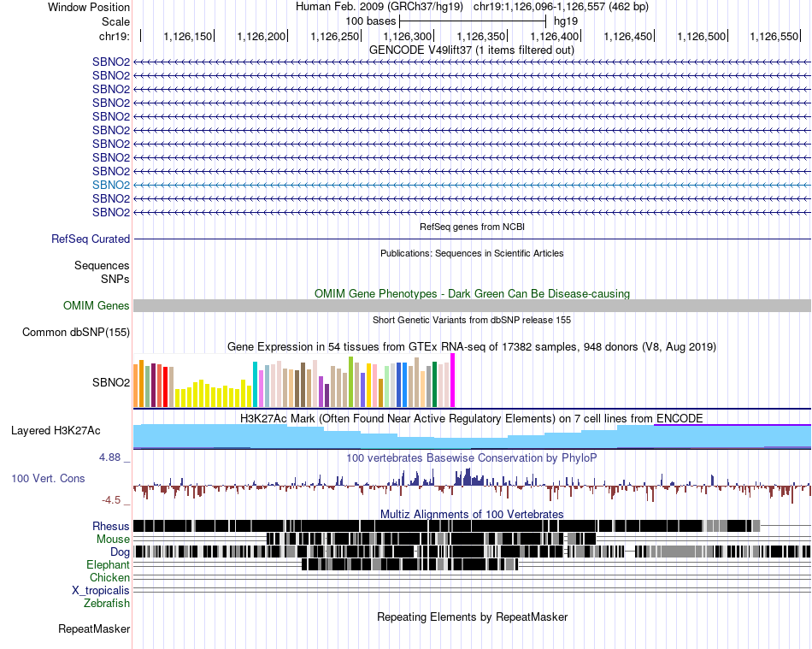This screenshot has width=812, height=649.
Task: Click the cyan bar in GTEx expression chart
Action: (x=255, y=385)
